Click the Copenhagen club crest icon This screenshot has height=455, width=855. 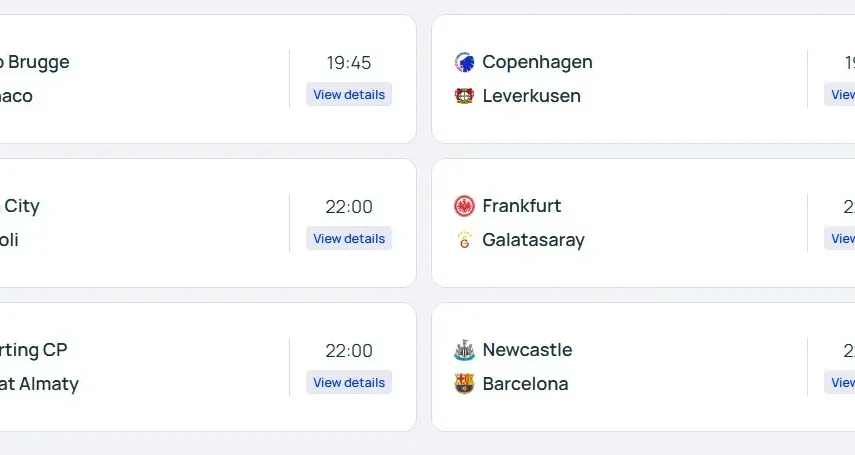point(464,62)
